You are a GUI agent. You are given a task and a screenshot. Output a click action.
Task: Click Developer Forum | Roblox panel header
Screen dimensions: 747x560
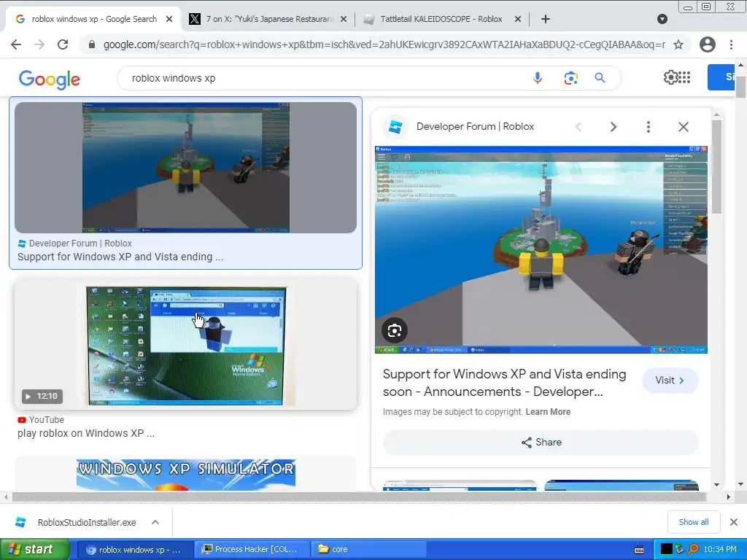(475, 127)
